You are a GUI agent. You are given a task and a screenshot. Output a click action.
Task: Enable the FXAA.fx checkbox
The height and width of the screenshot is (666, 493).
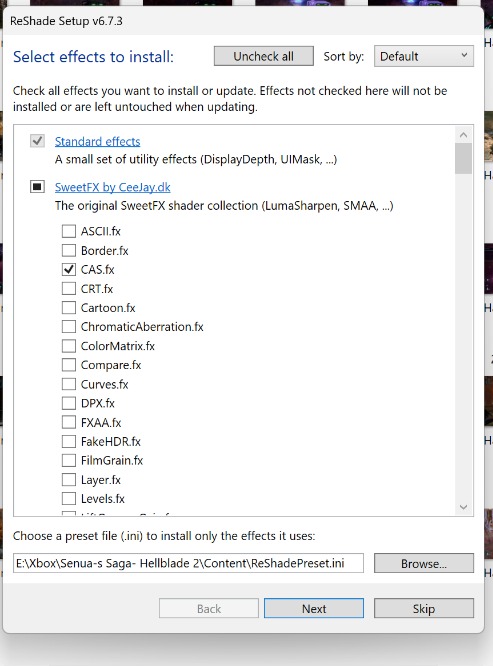pos(69,422)
